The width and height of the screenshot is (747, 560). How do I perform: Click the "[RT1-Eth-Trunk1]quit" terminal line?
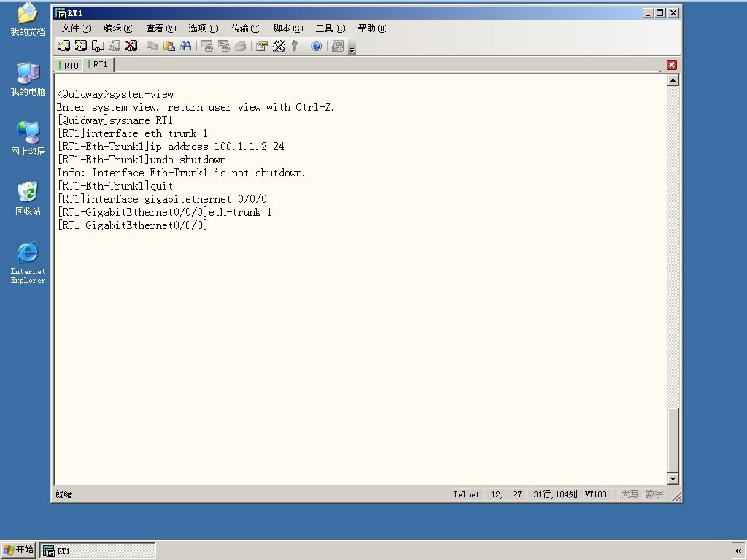click(x=115, y=186)
